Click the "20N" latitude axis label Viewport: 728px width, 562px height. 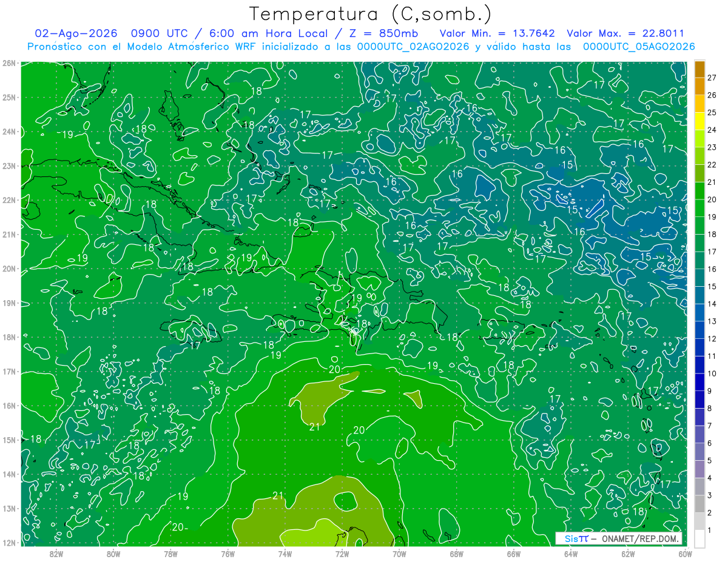pyautogui.click(x=8, y=269)
